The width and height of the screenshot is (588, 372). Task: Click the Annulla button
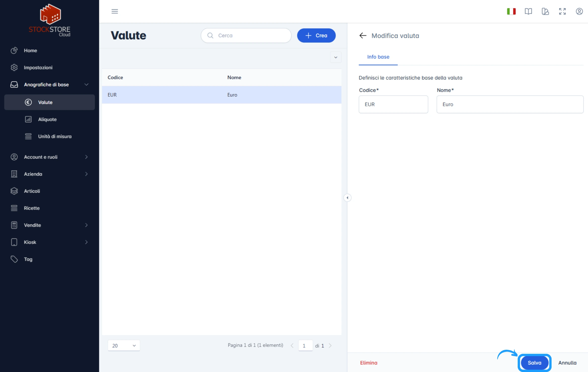[x=567, y=363]
